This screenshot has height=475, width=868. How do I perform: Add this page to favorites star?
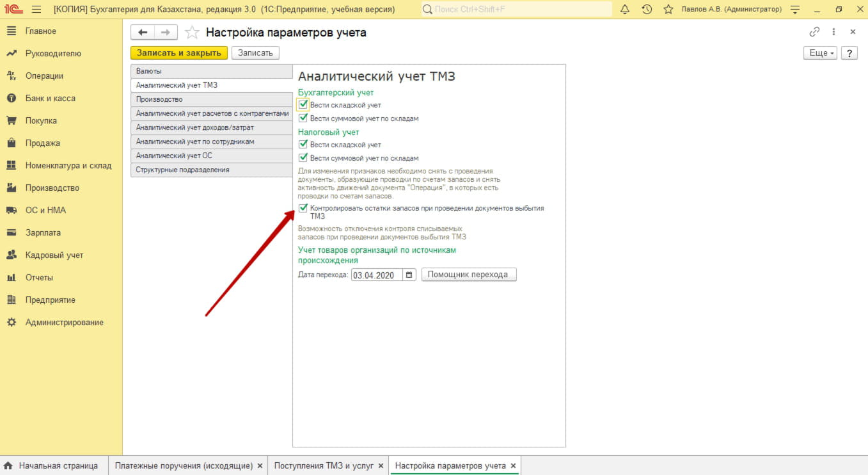[x=191, y=33]
